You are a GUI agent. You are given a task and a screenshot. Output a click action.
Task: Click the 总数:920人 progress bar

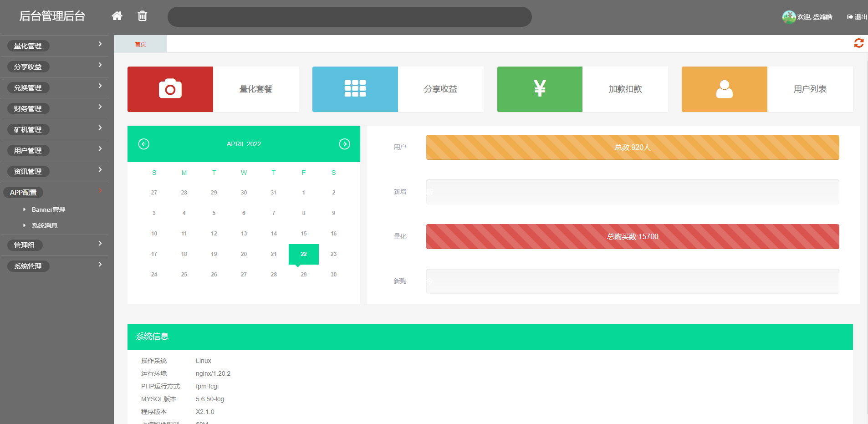point(632,147)
